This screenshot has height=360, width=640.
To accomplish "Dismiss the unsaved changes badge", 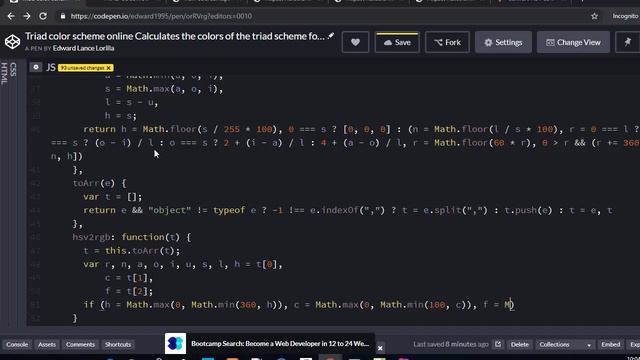I will coord(109,68).
